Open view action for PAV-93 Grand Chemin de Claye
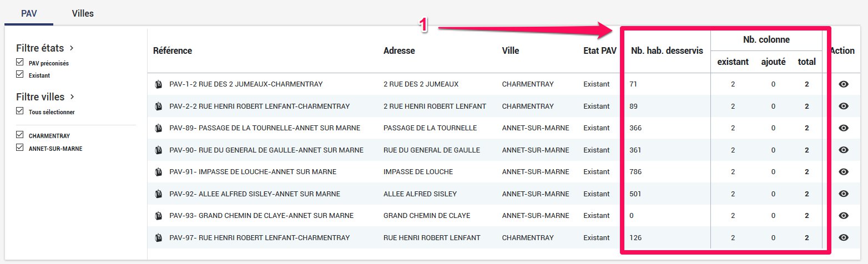 point(844,216)
